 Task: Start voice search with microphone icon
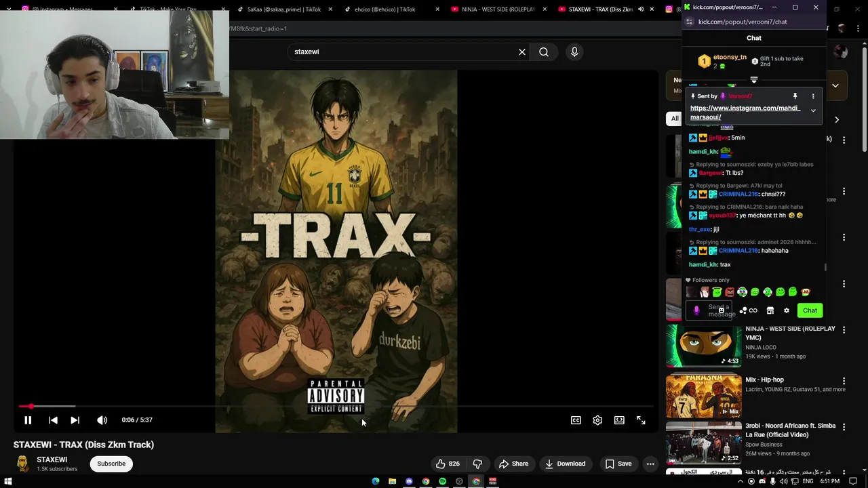pos(574,52)
